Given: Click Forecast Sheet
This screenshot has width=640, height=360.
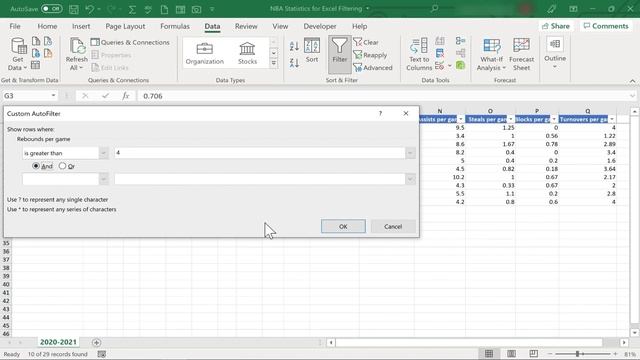Looking at the screenshot, I should click(x=521, y=54).
